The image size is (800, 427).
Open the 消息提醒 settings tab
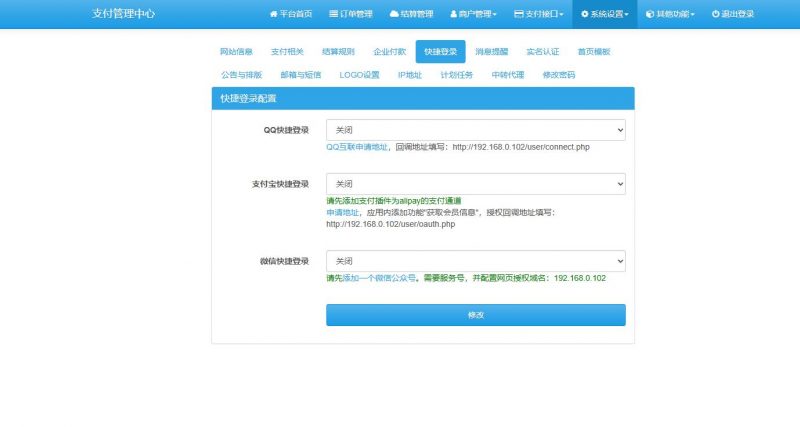(491, 51)
